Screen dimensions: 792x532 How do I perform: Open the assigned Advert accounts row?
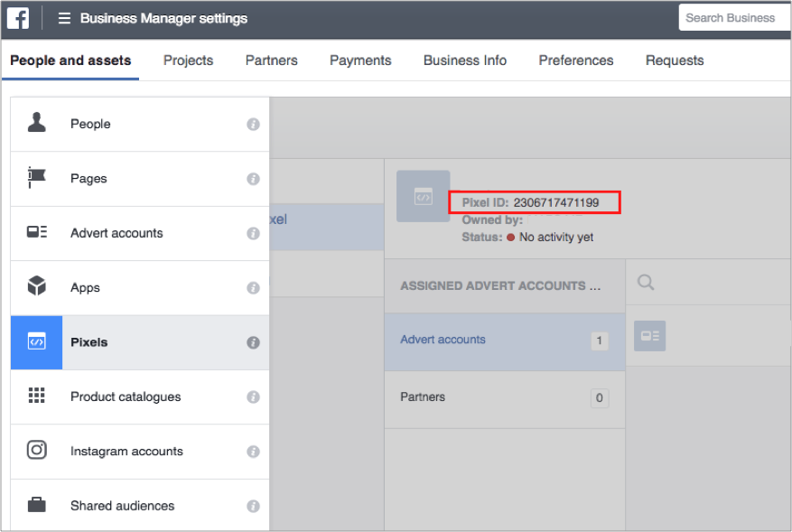click(x=505, y=341)
